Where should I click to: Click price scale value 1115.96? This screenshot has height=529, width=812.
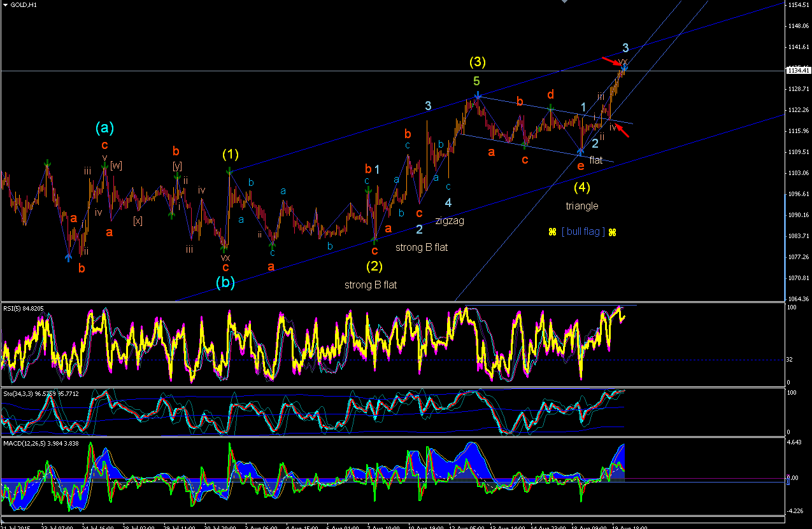(798, 131)
